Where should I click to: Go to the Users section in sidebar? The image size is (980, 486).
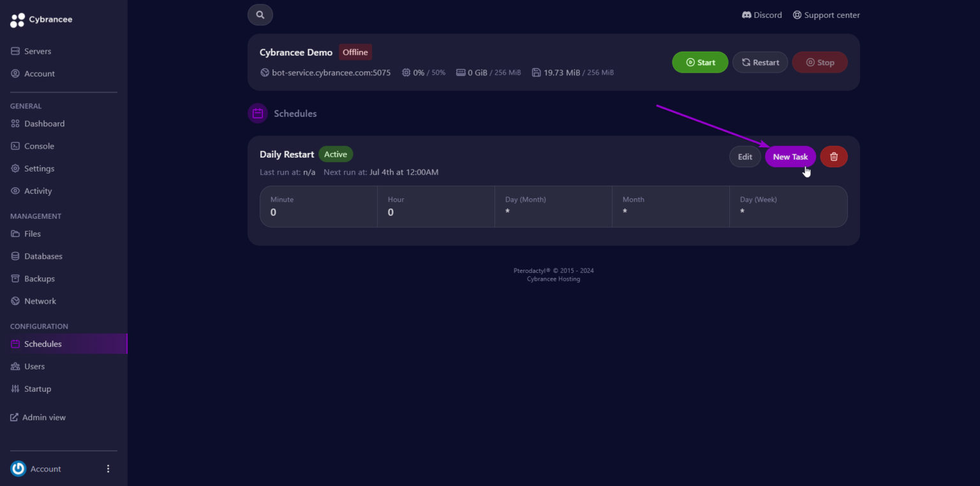35,366
